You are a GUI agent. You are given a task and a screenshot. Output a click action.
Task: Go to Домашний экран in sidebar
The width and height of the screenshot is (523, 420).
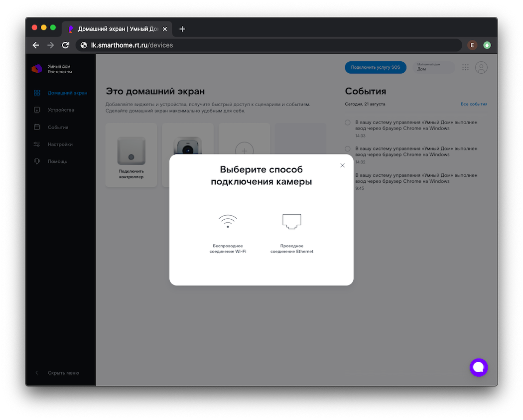coord(67,93)
